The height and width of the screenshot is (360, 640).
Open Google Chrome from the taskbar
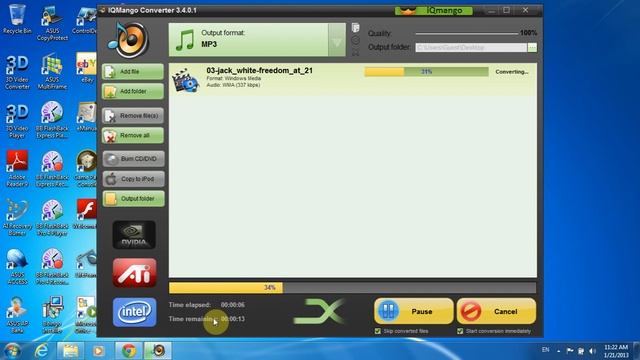tap(129, 351)
